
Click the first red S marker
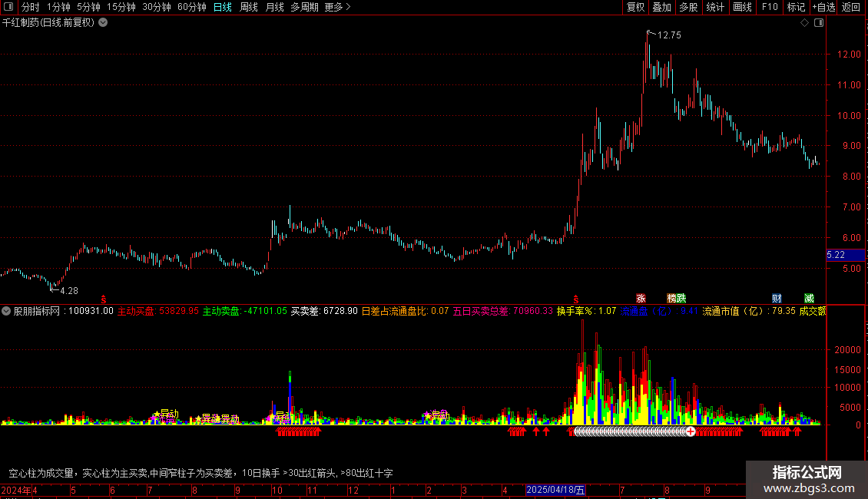[x=104, y=299]
